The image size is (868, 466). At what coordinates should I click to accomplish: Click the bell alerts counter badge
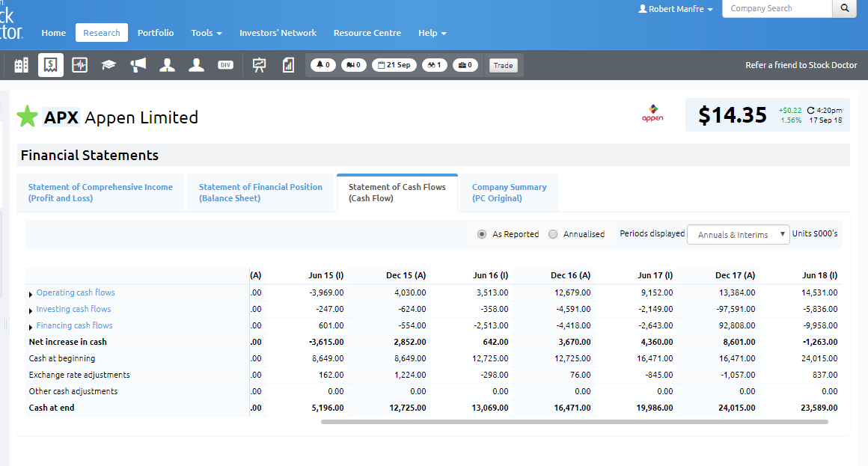(323, 65)
